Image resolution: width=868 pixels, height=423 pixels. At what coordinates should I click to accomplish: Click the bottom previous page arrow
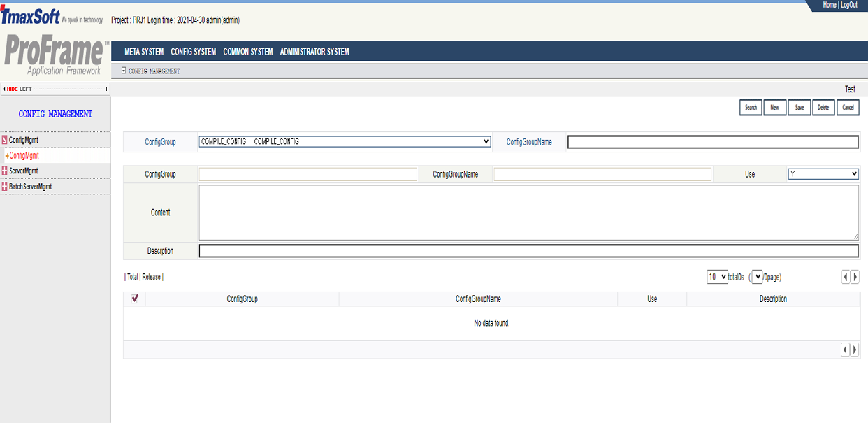846,350
